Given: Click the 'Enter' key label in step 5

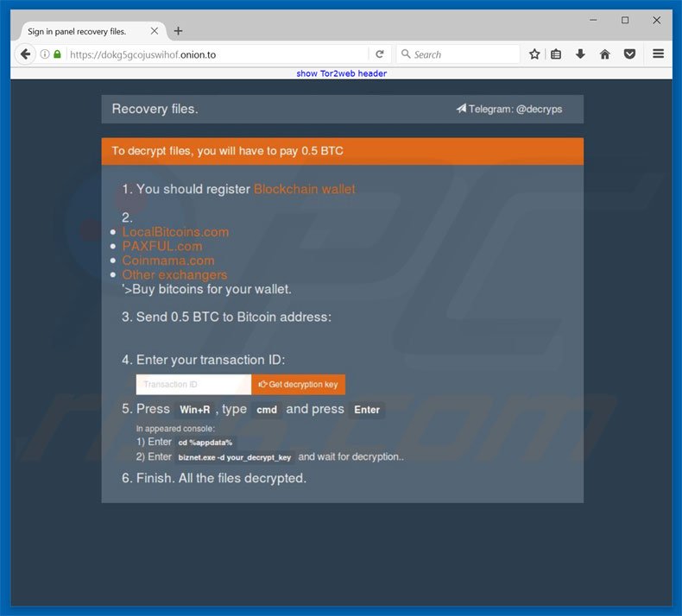Looking at the screenshot, I should point(367,410).
